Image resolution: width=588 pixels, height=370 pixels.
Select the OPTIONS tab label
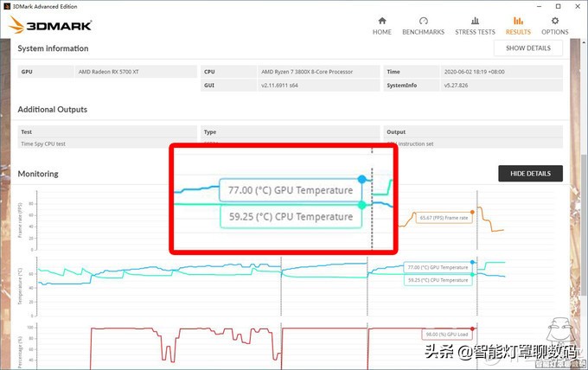(555, 32)
